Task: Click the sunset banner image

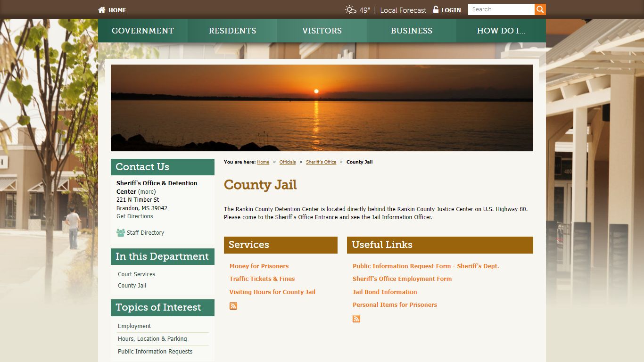Action: pos(322,108)
